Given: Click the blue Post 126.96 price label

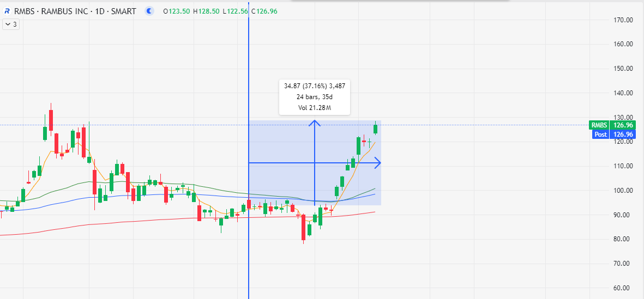Looking at the screenshot, I should 613,134.
